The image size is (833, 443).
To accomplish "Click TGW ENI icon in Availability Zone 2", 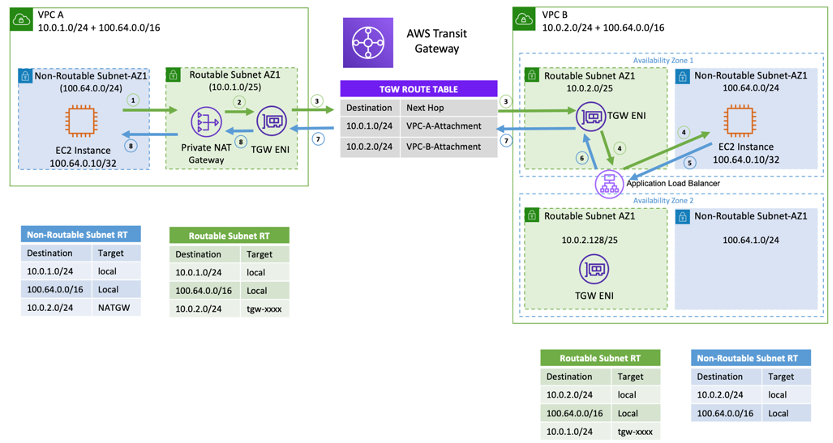I will click(x=592, y=267).
